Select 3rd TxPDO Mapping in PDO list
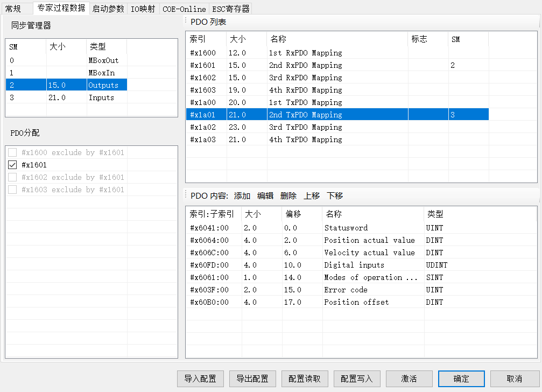 coord(305,127)
